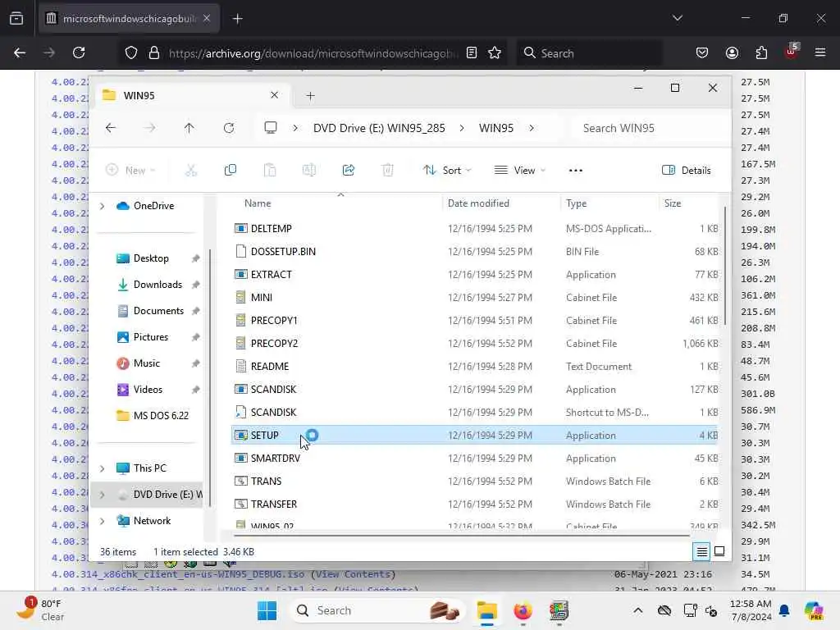Click chevron after WIN95 in address bar
Image resolution: width=840 pixels, height=630 pixels.
point(532,128)
